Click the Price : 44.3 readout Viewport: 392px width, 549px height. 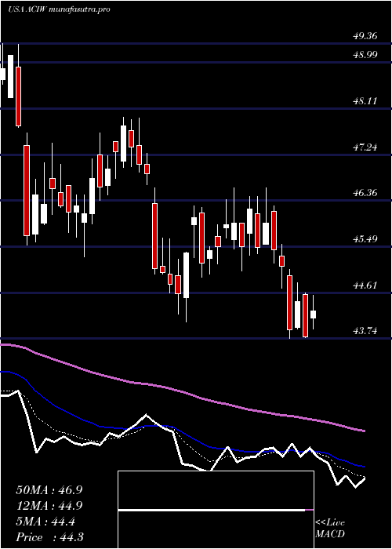[49, 537]
